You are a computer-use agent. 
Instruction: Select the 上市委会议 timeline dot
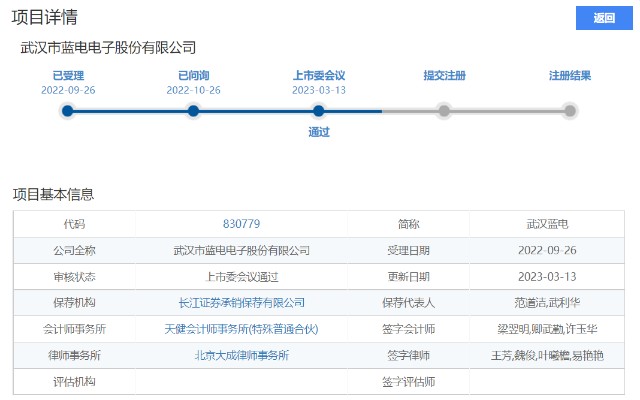pyautogui.click(x=319, y=111)
